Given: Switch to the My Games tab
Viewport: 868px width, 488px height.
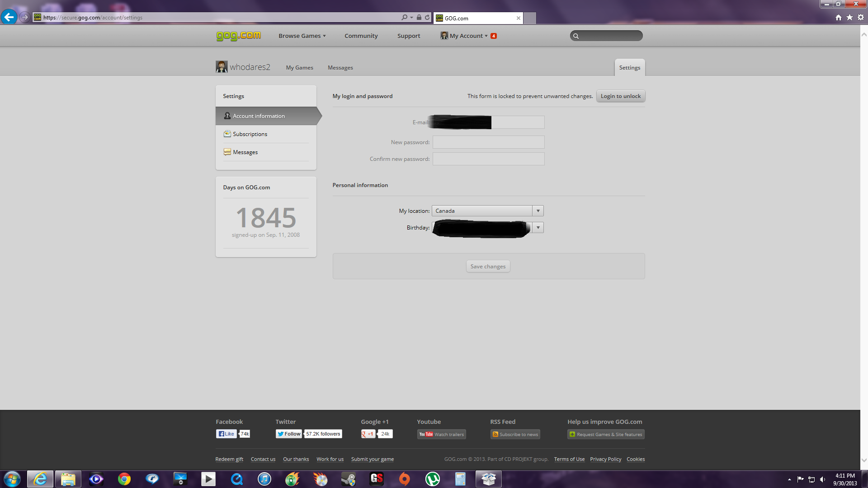Looking at the screenshot, I should pyautogui.click(x=299, y=68).
